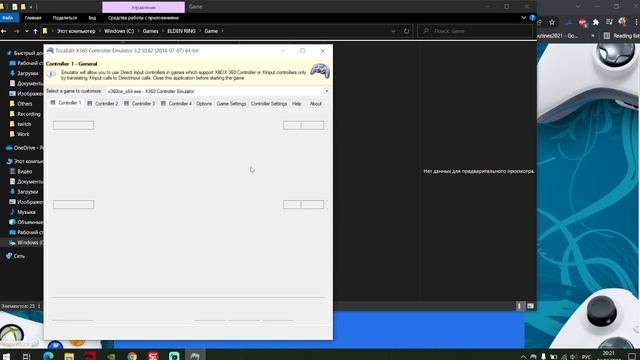Viewport: 640px width, 360px height.
Task: Bookmark the page with Chrome star icon
Action: click(x=552, y=22)
